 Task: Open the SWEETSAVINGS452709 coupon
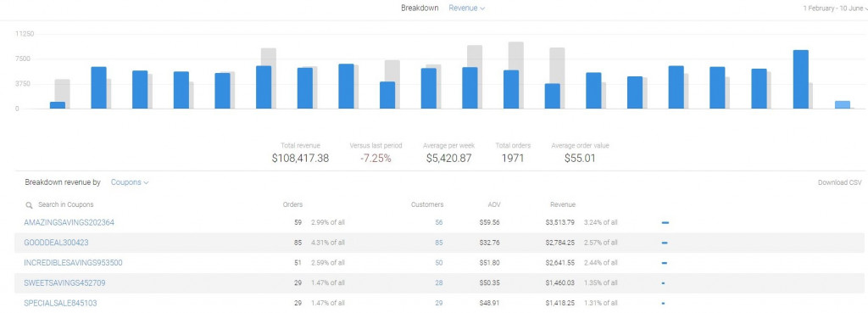click(64, 283)
